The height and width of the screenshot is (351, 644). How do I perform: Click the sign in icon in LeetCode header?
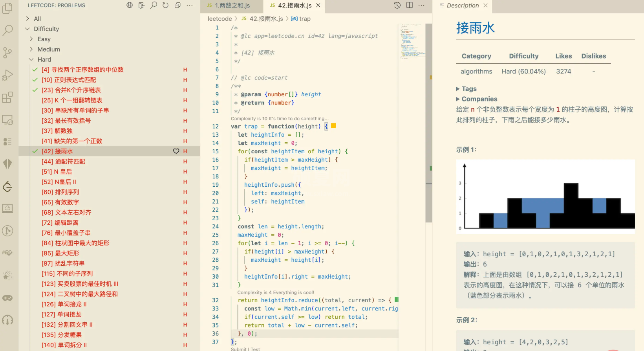click(141, 5)
